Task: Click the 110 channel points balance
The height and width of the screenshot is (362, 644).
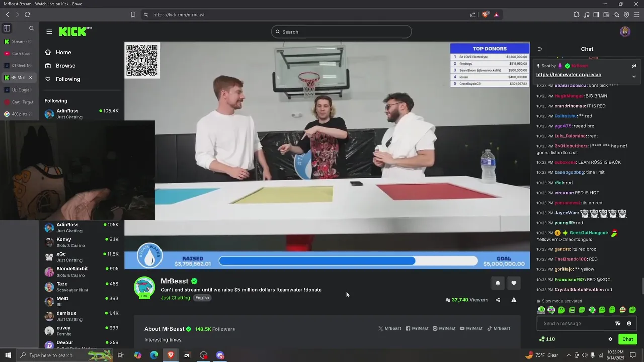Action: (547, 339)
